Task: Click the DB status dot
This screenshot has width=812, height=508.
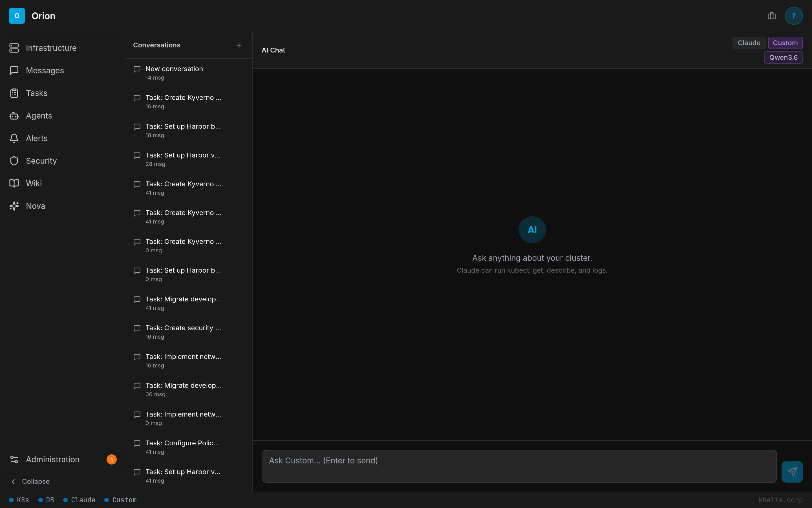Action: point(41,500)
